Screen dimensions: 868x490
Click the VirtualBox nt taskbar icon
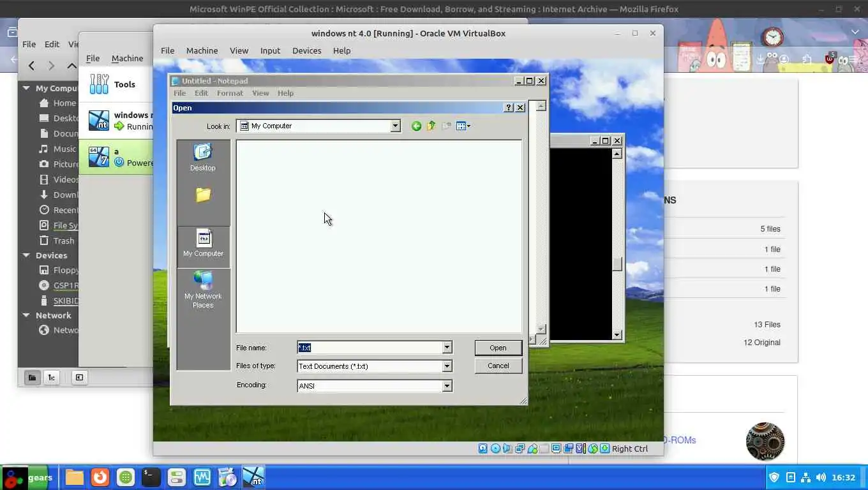point(253,477)
